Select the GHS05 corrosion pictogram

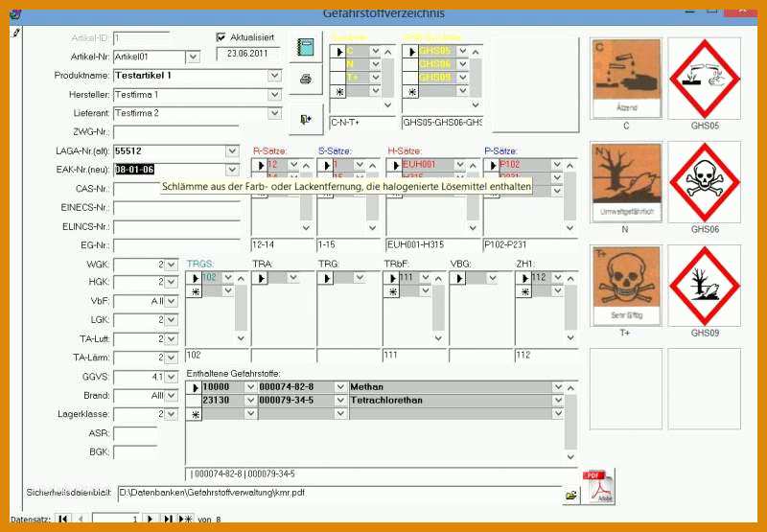point(704,79)
